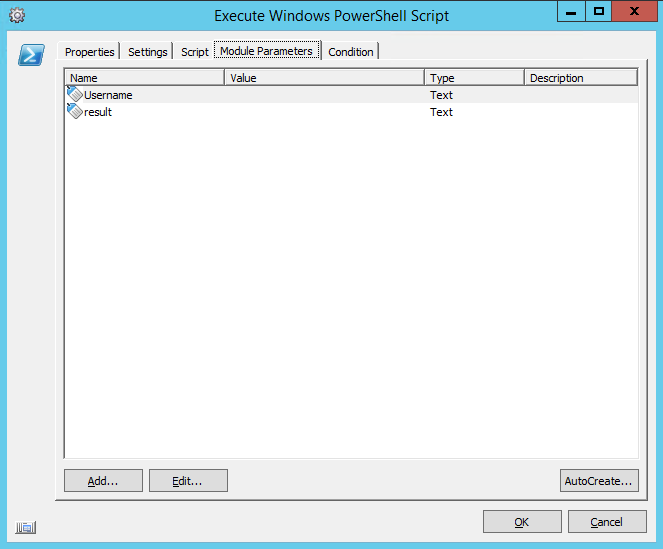This screenshot has width=663, height=549.
Task: Click the blue PowerShell logo icon
Action: point(31,55)
